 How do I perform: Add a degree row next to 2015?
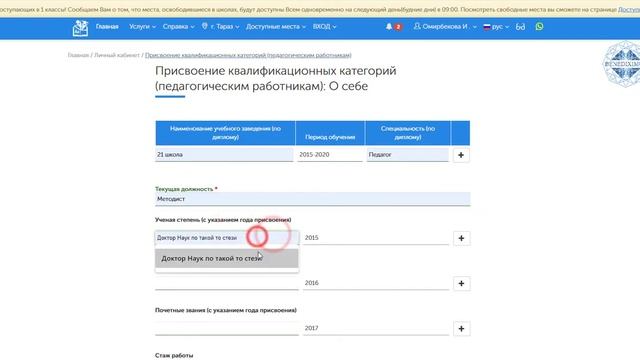tap(461, 238)
